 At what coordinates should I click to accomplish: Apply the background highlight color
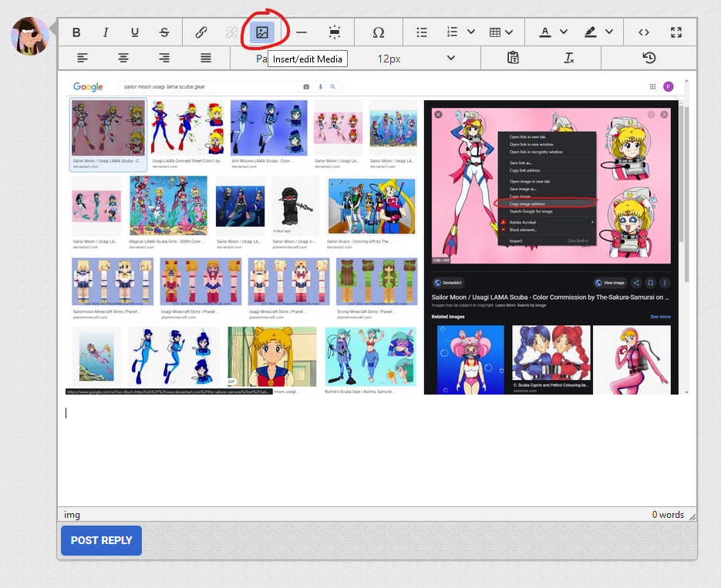[x=591, y=32]
